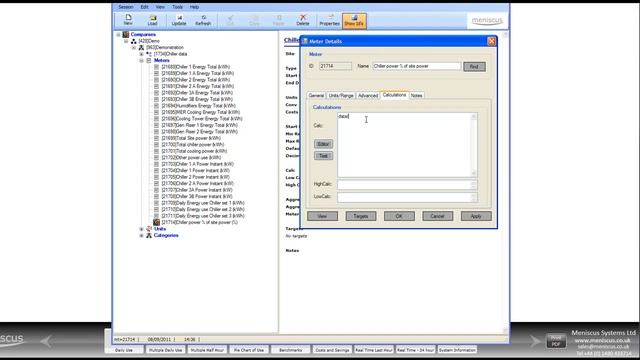Open the Help menu
This screenshot has width=640, height=360.
194,7
